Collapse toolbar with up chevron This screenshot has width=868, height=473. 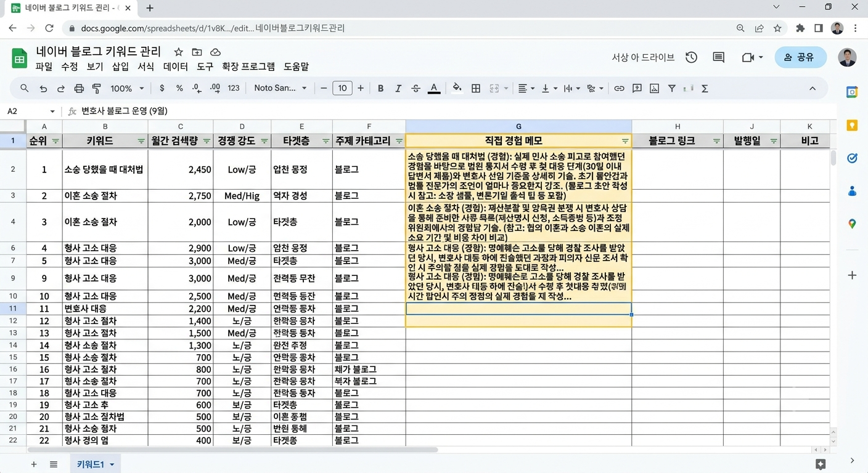click(x=813, y=89)
